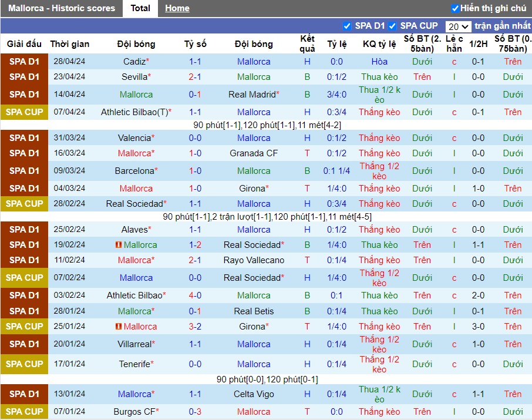The width and height of the screenshot is (532, 420).
Task: Click the KQ tỷ lệ column header
Action: pyautogui.click(x=379, y=44)
